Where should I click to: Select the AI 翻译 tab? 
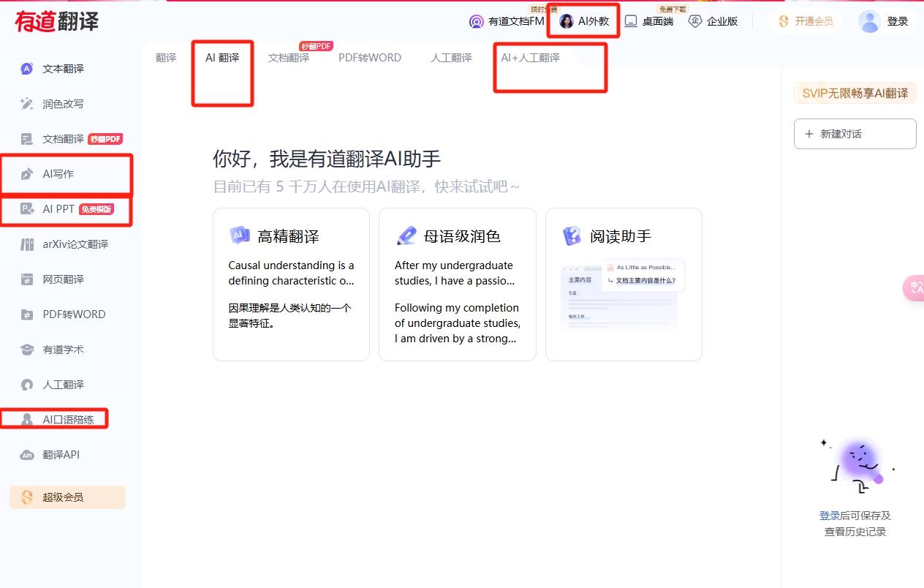click(x=222, y=58)
